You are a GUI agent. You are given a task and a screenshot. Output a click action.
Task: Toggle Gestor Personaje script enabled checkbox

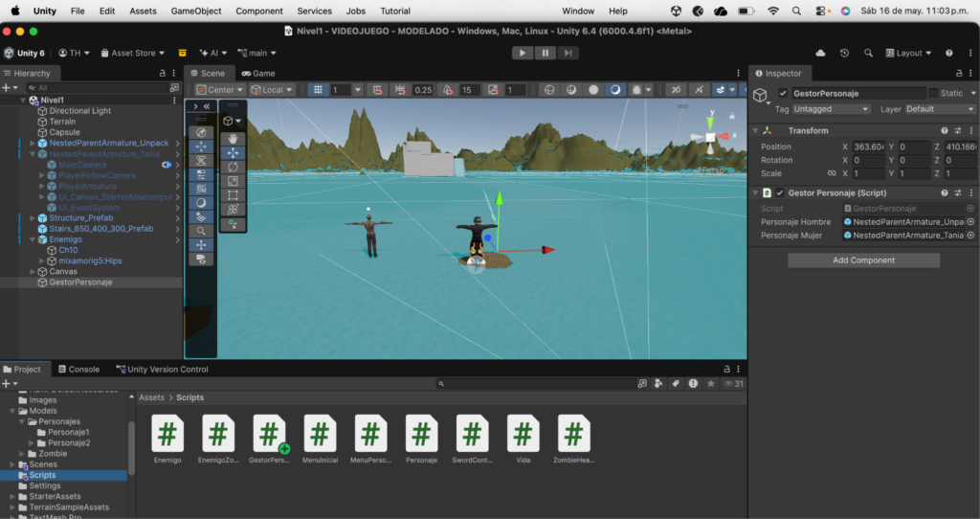coord(780,193)
